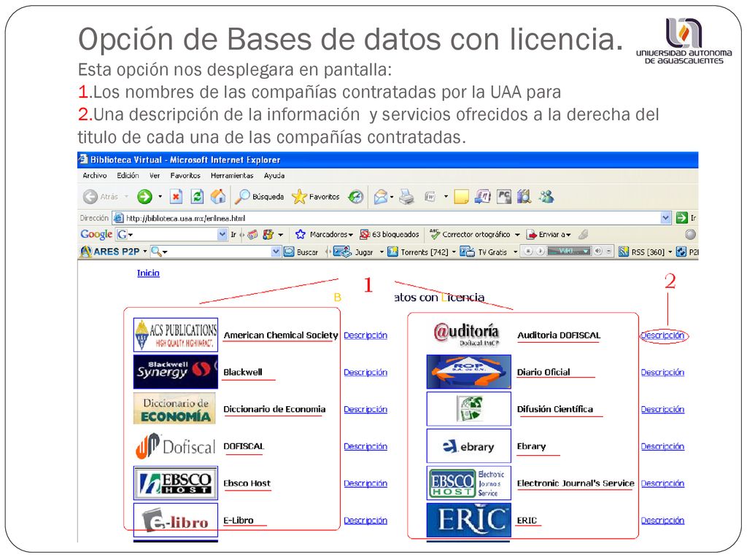The width and height of the screenshot is (747, 560).
Task: Open the Favoritos star button
Action: [316, 196]
